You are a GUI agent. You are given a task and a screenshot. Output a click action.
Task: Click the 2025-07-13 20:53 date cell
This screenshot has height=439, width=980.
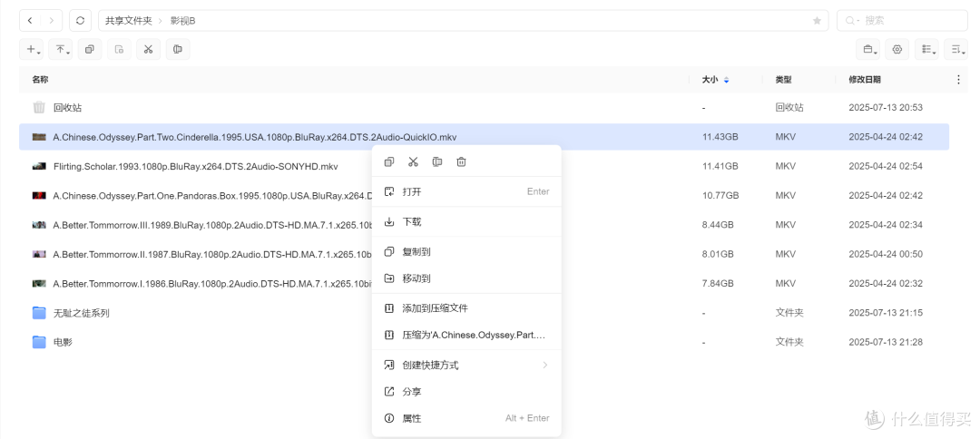coord(886,107)
